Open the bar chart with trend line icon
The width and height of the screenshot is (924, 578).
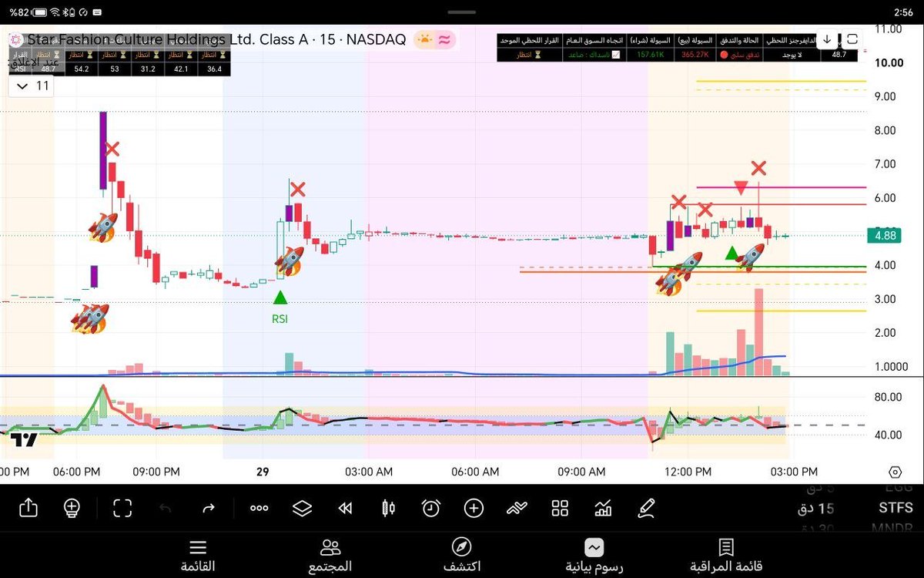(603, 508)
